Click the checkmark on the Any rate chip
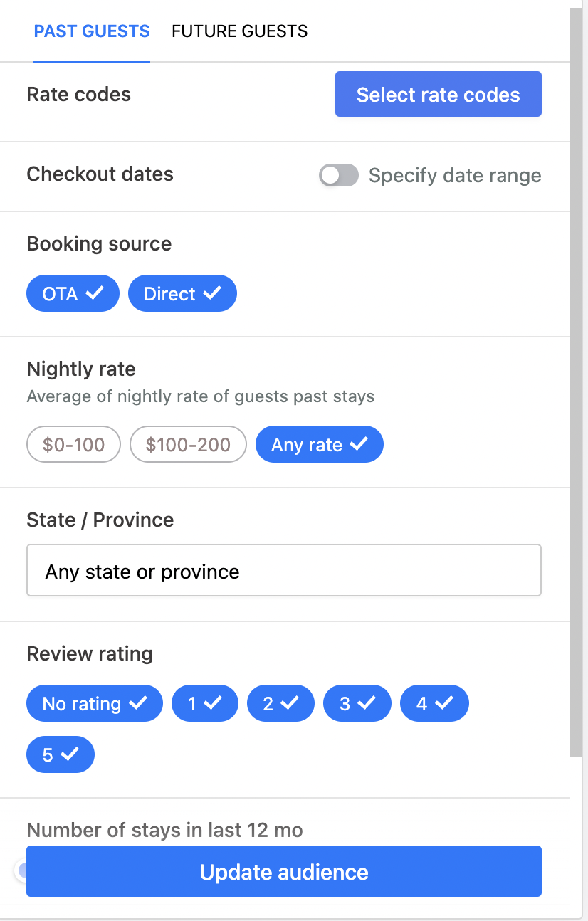Screen dimensions: 588x921 359,444
